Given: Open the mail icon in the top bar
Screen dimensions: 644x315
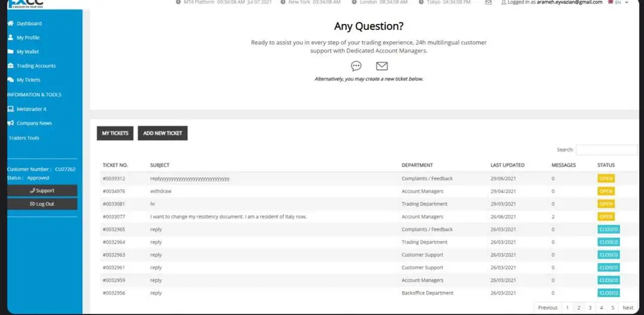Looking at the screenshot, I should coord(488,2).
